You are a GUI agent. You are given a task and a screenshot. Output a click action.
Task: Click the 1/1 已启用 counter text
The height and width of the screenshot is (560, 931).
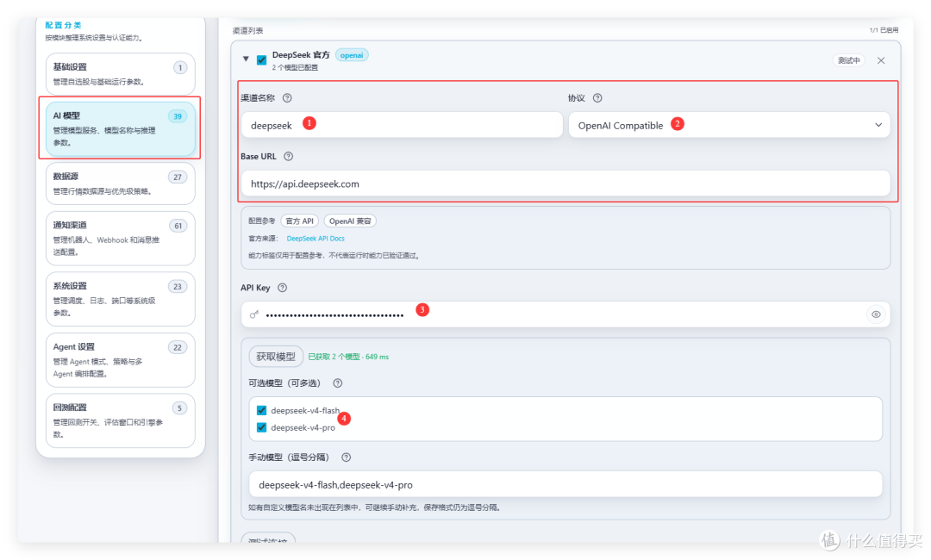point(884,30)
